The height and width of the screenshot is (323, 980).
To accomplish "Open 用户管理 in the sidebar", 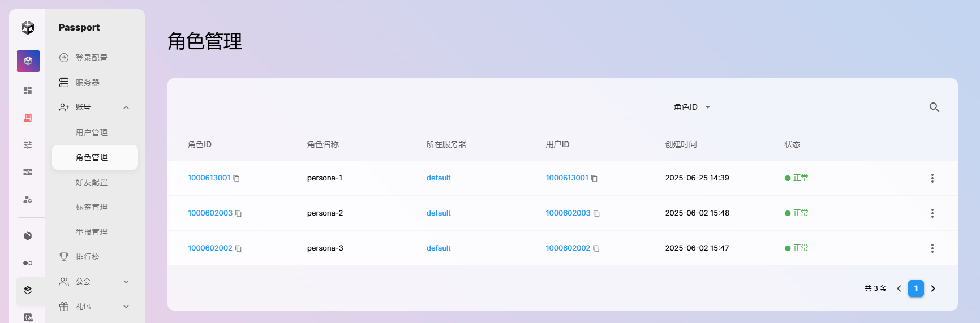I will (92, 132).
